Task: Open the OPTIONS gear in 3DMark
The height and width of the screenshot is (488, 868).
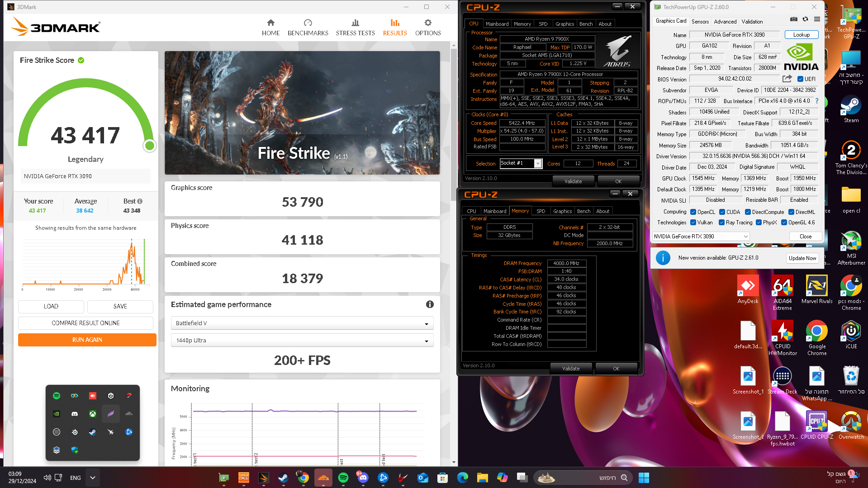Action: (428, 28)
